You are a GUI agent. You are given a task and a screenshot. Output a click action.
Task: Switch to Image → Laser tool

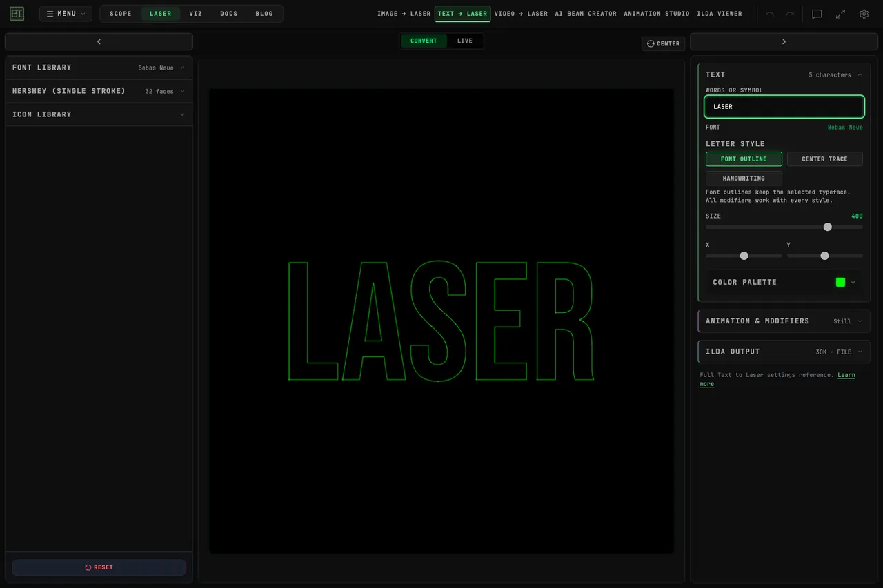(x=404, y=14)
